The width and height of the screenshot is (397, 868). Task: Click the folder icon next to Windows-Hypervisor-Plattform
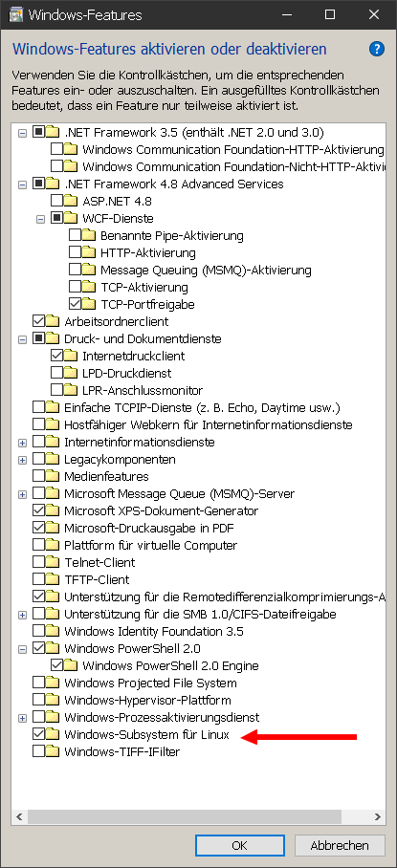point(52,701)
